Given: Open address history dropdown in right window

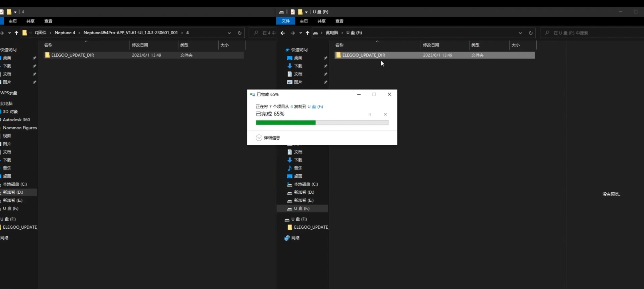Looking at the screenshot, I should coord(520,33).
